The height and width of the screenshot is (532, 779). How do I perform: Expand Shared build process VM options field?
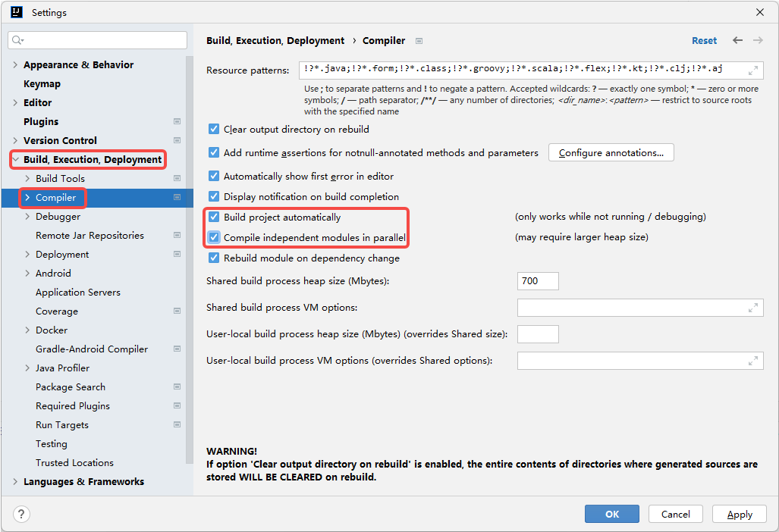point(753,308)
